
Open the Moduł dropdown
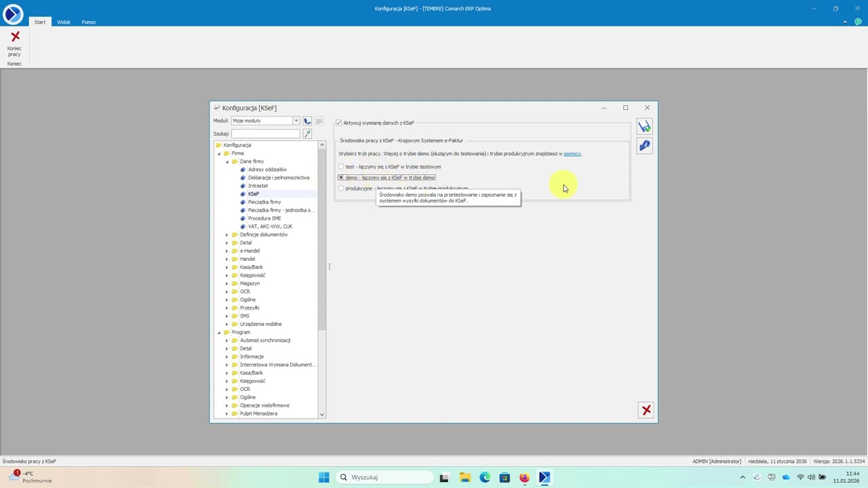click(x=296, y=121)
